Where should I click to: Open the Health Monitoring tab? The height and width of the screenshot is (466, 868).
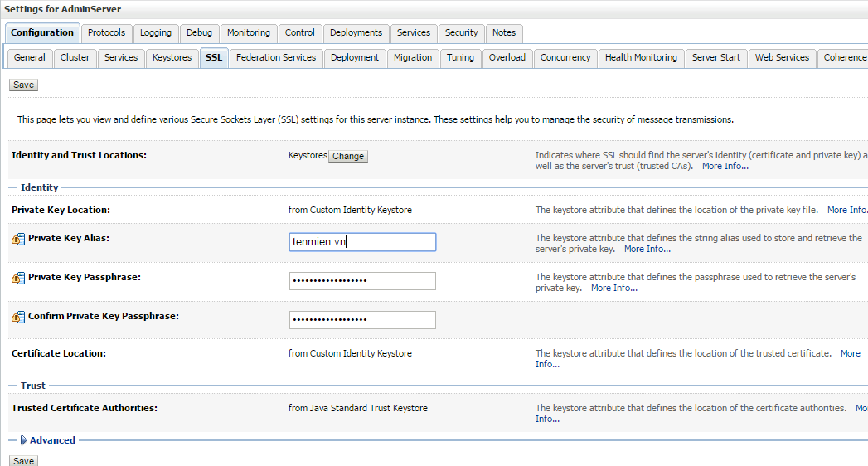click(641, 57)
